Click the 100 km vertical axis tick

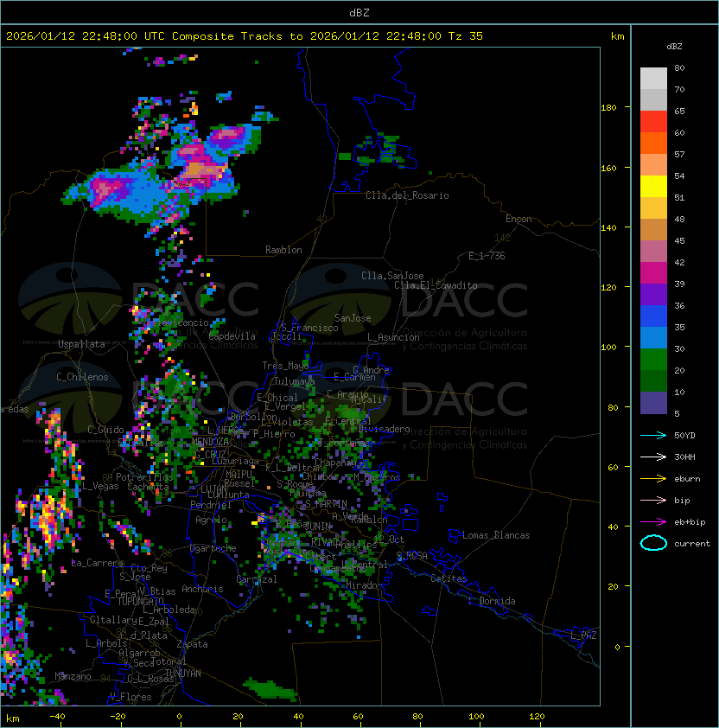(608, 348)
